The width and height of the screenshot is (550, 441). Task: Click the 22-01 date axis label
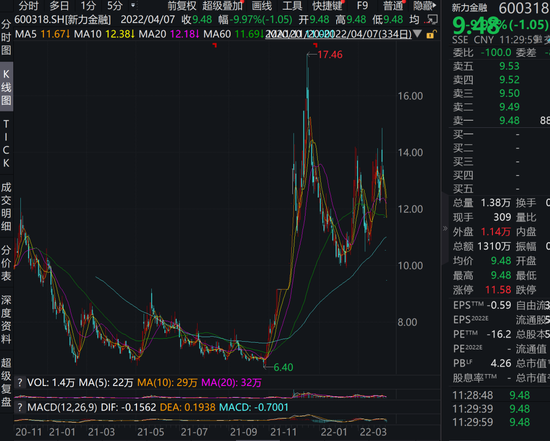334,432
